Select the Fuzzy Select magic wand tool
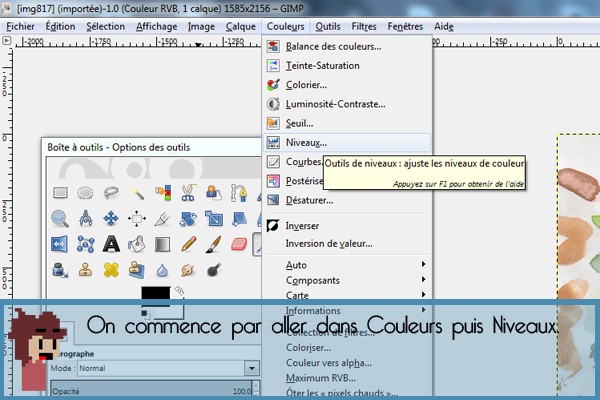 point(137,193)
